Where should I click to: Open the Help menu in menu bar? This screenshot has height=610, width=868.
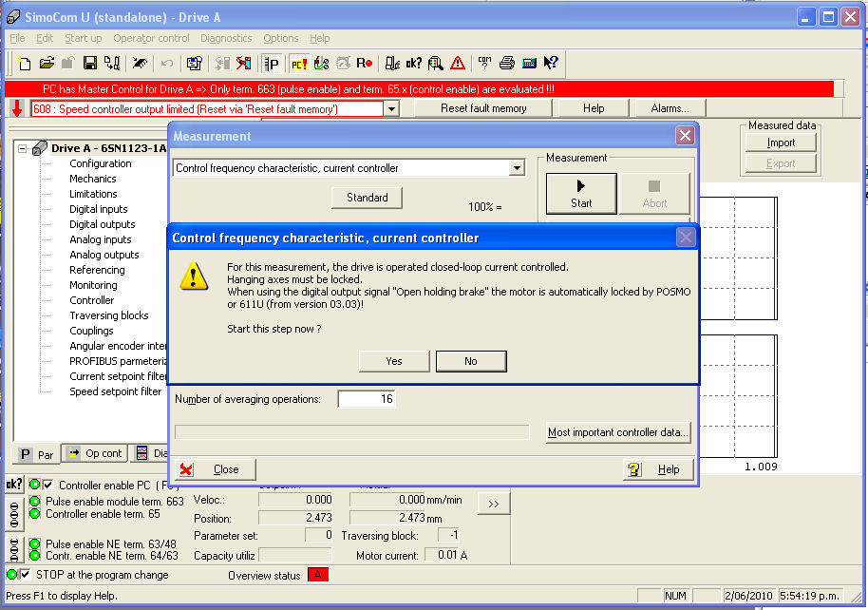pos(319,38)
